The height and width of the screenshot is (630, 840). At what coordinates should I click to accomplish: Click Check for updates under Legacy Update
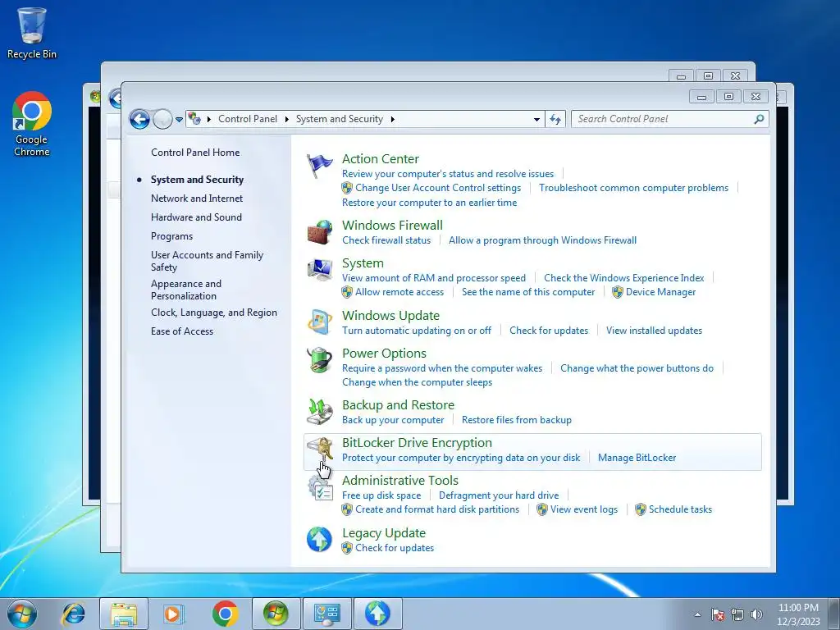[395, 548]
